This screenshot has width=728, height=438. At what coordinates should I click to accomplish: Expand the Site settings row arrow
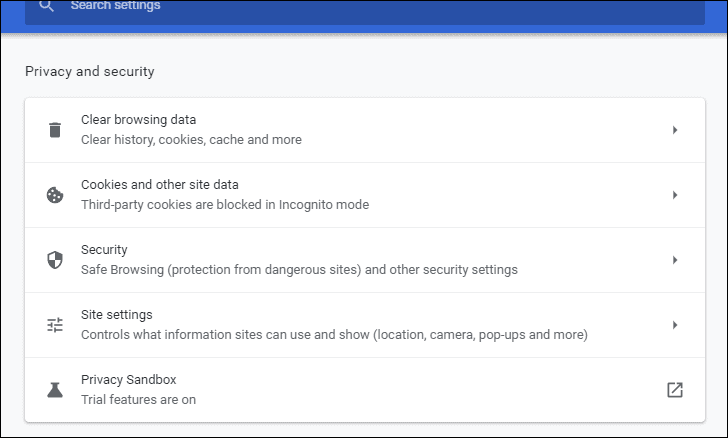(x=675, y=325)
